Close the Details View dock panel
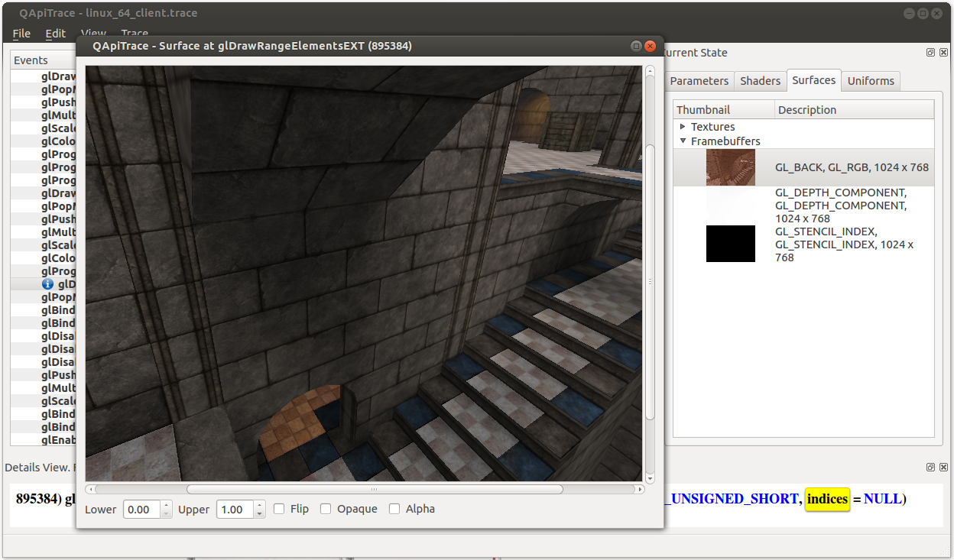 (942, 467)
